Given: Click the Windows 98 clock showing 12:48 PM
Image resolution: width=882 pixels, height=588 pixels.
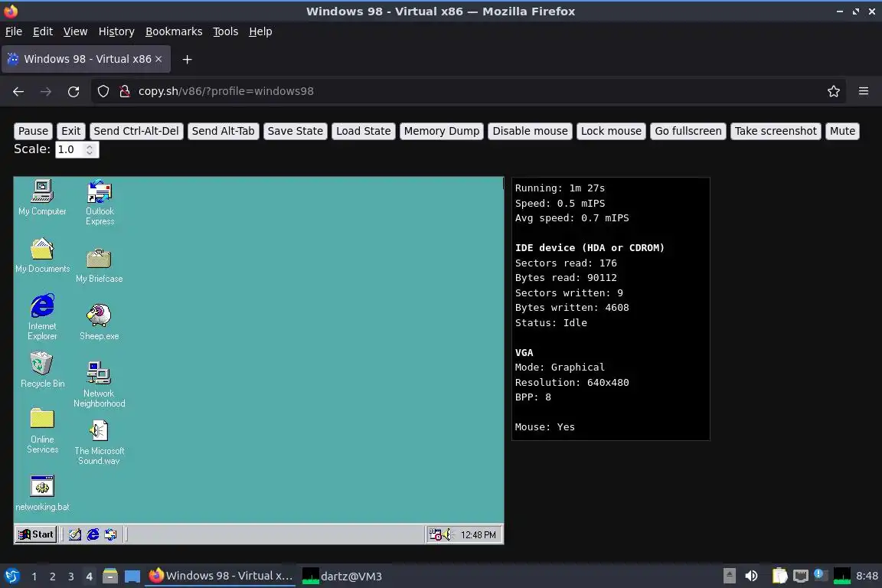Looking at the screenshot, I should tap(478, 534).
